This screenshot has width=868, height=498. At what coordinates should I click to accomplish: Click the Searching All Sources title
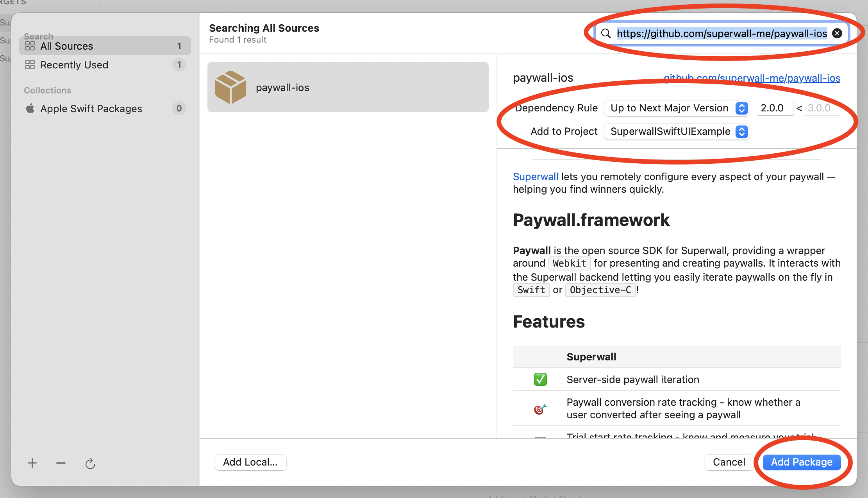point(264,28)
